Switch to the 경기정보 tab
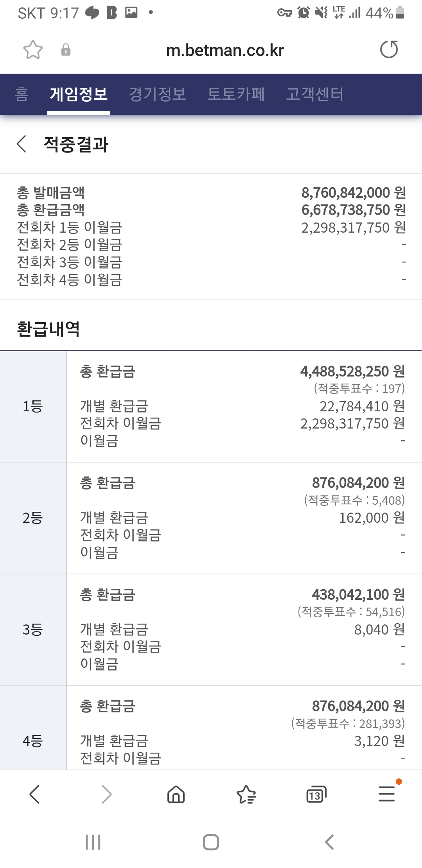 [157, 94]
